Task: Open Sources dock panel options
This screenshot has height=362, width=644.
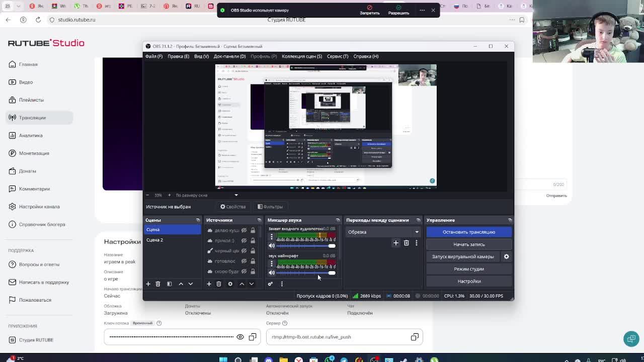Action: (x=259, y=220)
